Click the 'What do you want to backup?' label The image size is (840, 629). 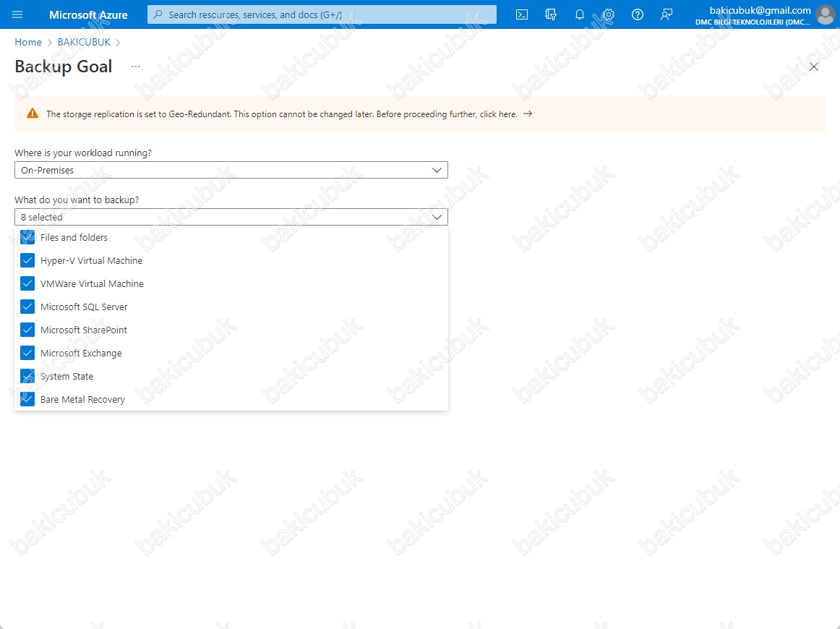point(77,200)
